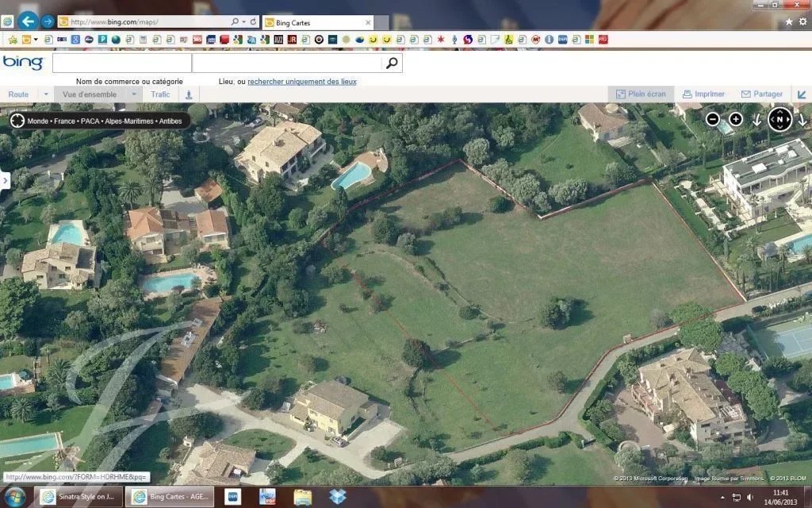Click the north compass control
This screenshot has height=508, width=812.
tap(779, 119)
